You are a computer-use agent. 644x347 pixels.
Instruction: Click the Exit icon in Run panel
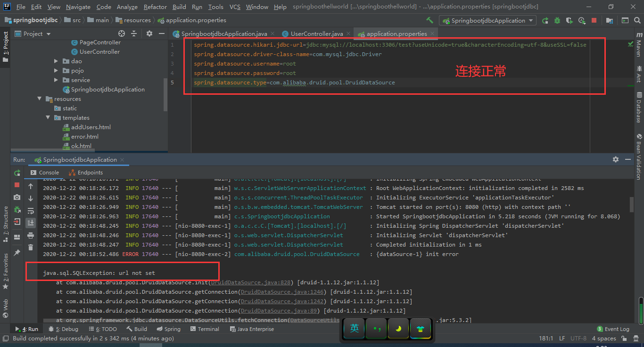[17, 222]
